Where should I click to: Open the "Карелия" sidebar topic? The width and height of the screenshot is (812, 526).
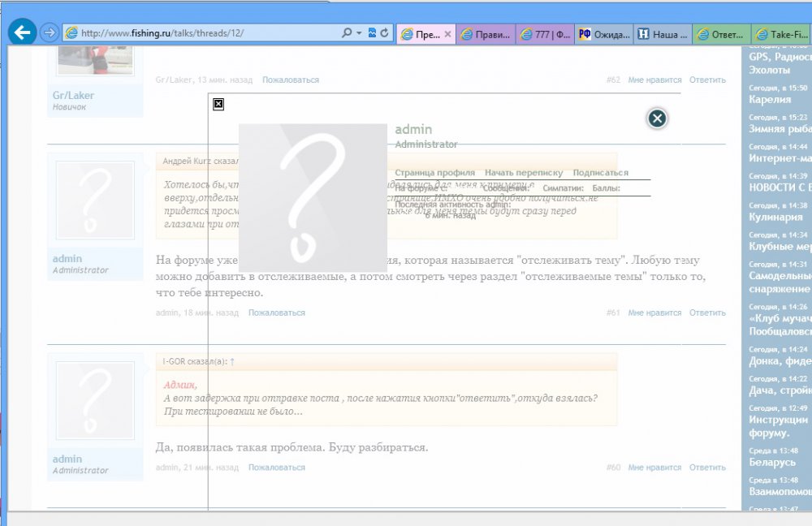(x=770, y=99)
